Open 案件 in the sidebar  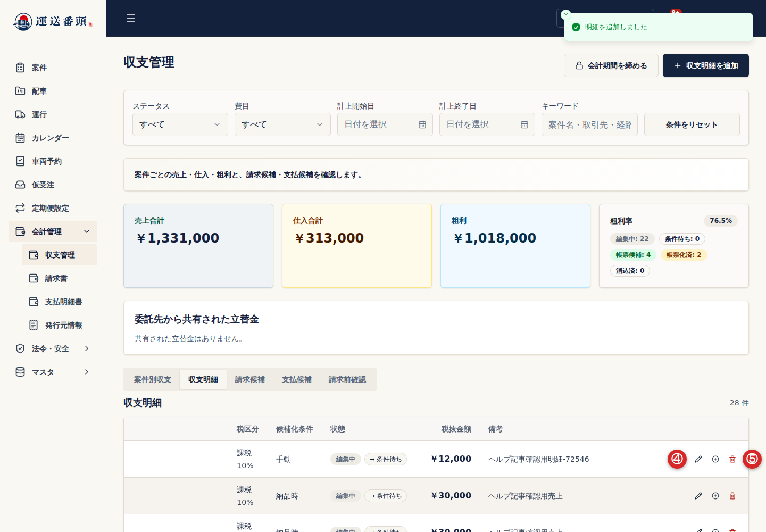pyautogui.click(x=53, y=68)
